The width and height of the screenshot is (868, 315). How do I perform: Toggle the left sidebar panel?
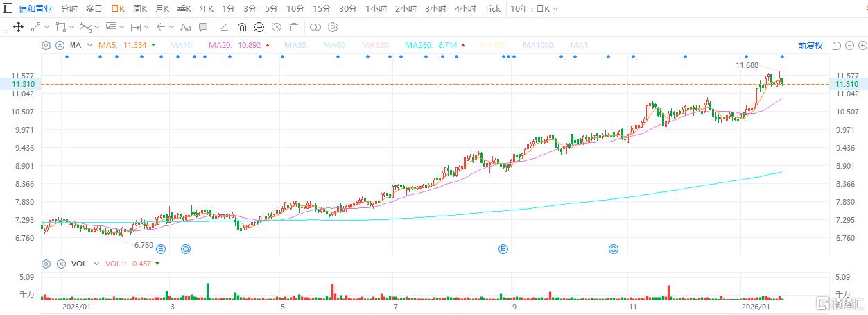pyautogui.click(x=7, y=9)
